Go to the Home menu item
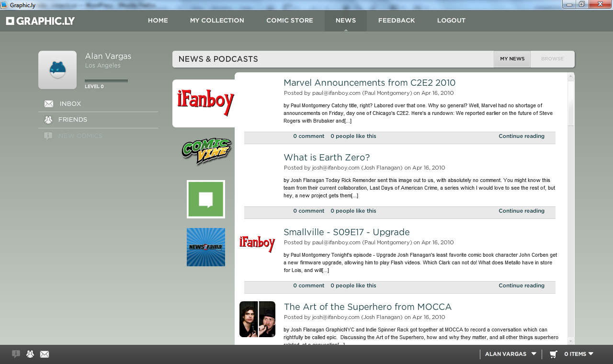Image resolution: width=613 pixels, height=364 pixels. click(158, 21)
